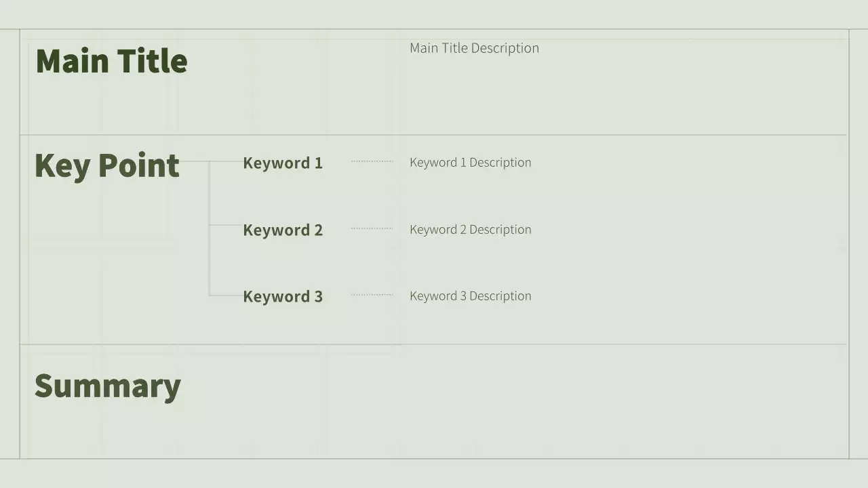Screen dimensions: 868x488
Task: Select dotted connector beside Keyword 2
Action: pos(372,228)
